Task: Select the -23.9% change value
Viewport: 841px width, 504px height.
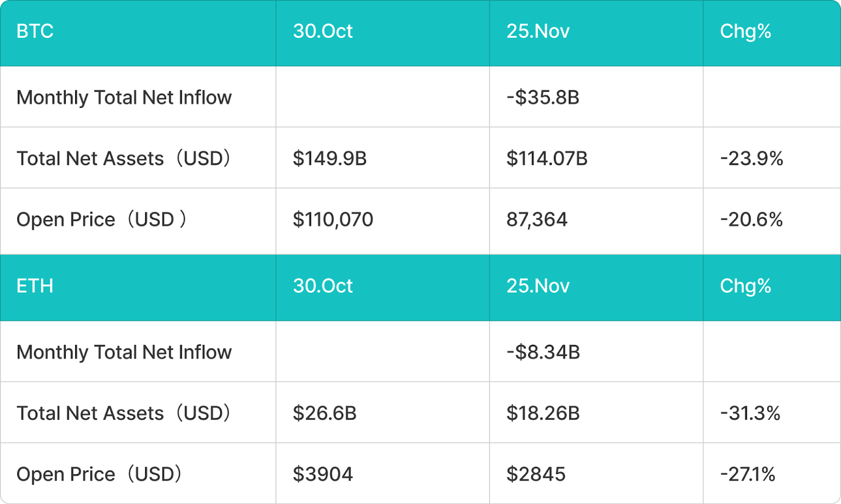Action: tap(752, 159)
